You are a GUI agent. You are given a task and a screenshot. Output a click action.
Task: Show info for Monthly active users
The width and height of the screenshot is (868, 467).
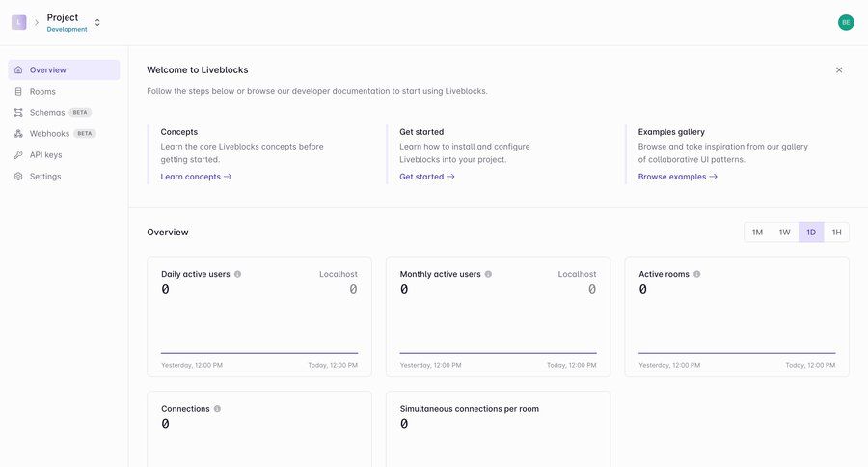click(x=488, y=274)
